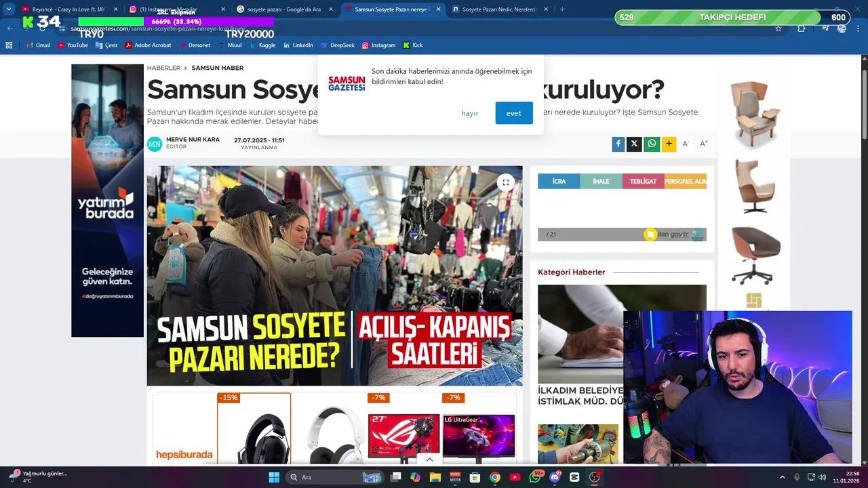Select TEBLİGAT tab in ilan widget
The width and height of the screenshot is (868, 488).
click(643, 181)
